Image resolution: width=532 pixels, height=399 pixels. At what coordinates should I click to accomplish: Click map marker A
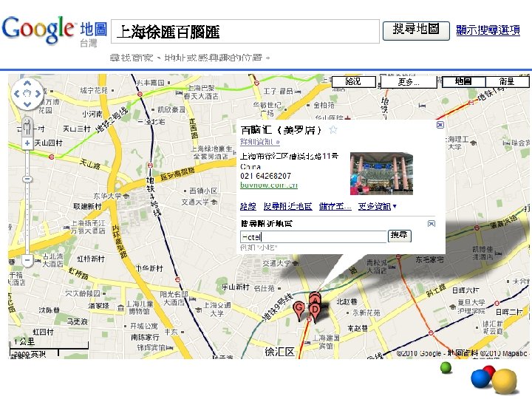[316, 299]
